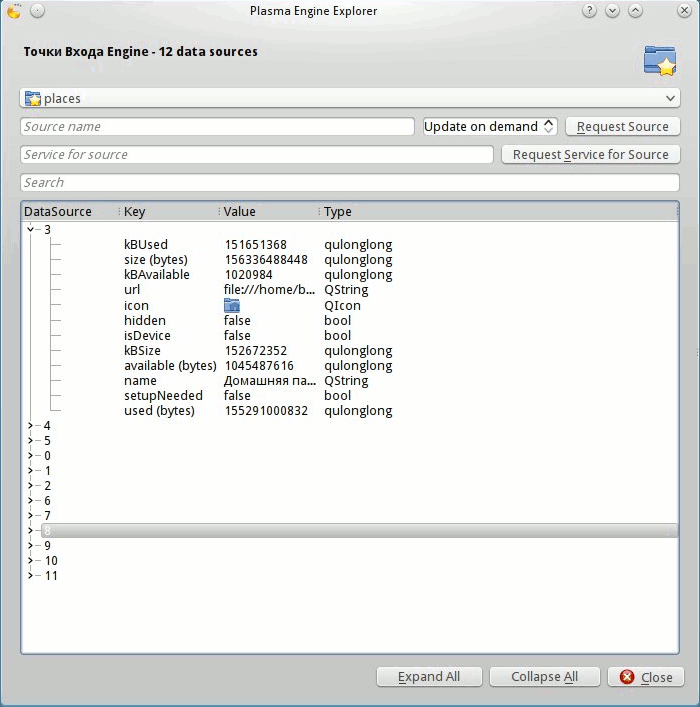
Task: Select the highlighted data source 8 row
Action: (359, 531)
